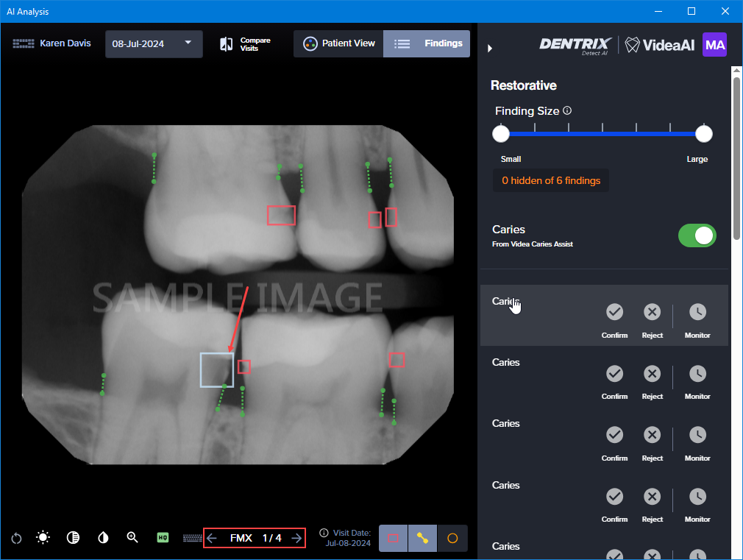The height and width of the screenshot is (560, 743).
Task: Toggle red rectangle caries overlay button
Action: click(x=394, y=538)
